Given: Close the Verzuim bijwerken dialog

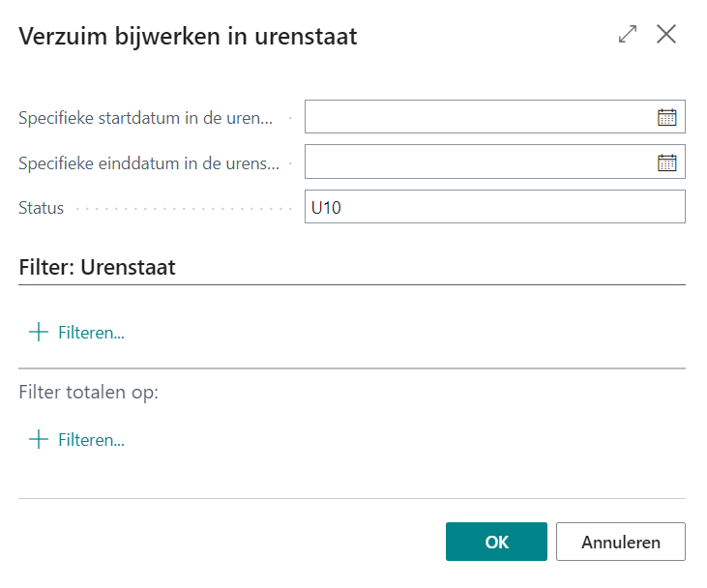Looking at the screenshot, I should point(666,35).
